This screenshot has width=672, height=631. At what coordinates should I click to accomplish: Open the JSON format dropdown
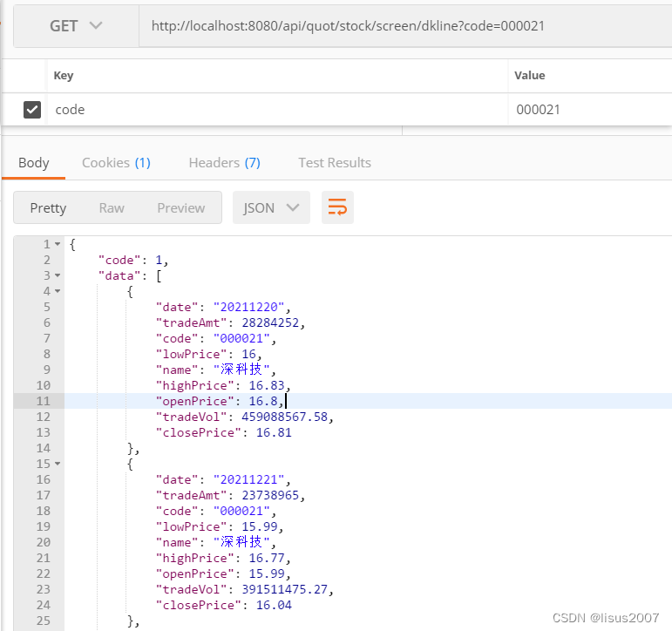[271, 208]
